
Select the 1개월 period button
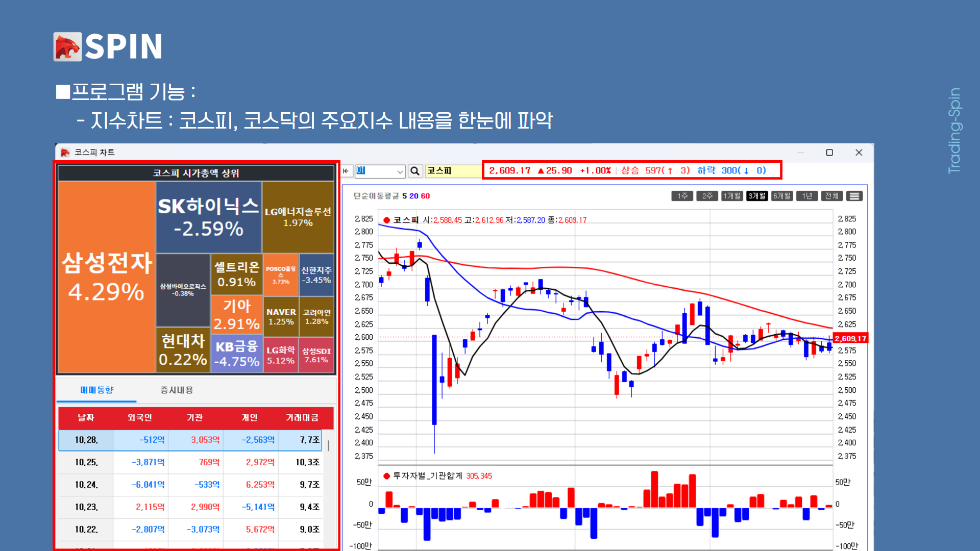(732, 196)
